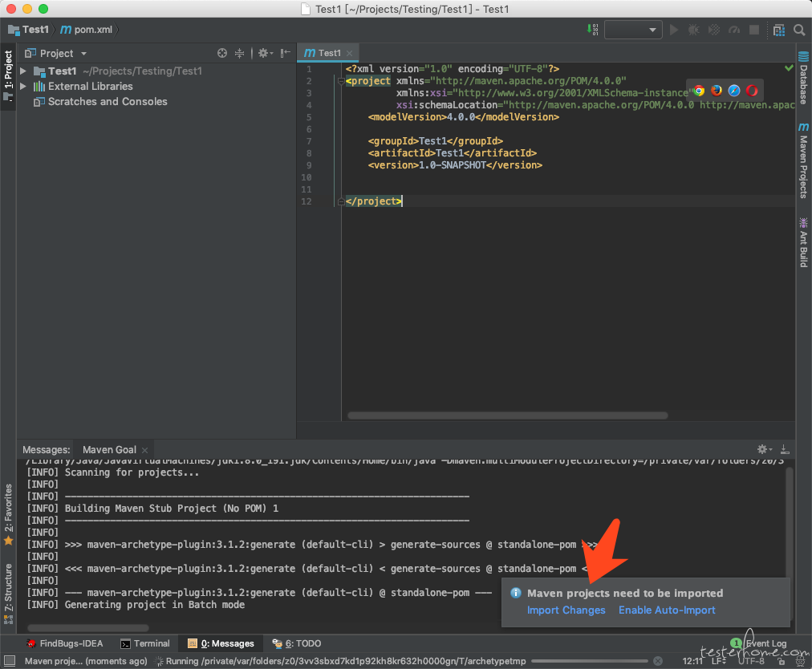Hide the Messages panel
The height and width of the screenshot is (669, 812).
coord(785,449)
